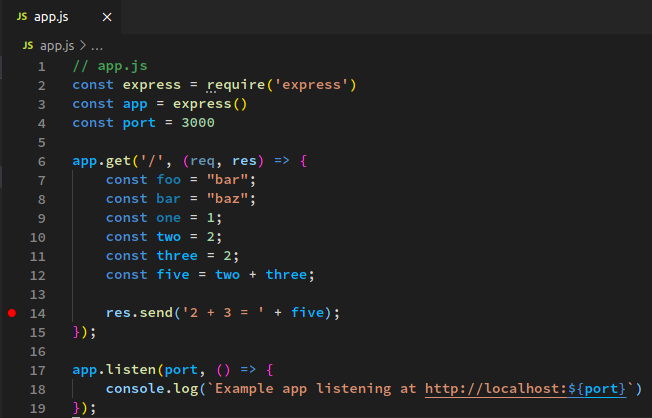The height and width of the screenshot is (418, 652).
Task: Remove the breakpoint on line 14
Action: 12,313
